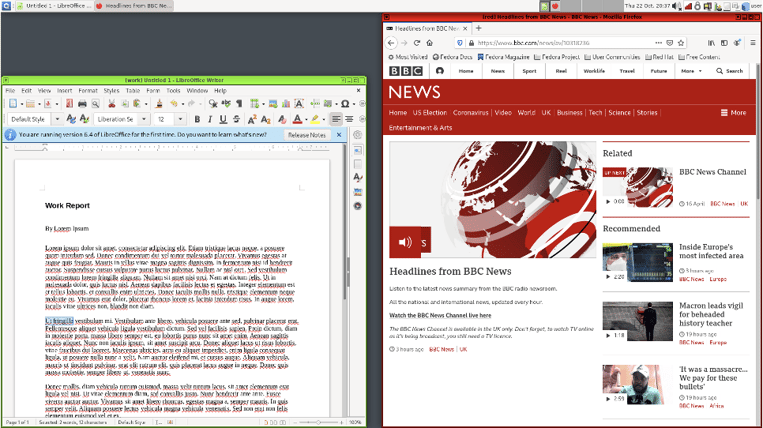Open the Format menu in Writer
The width and height of the screenshot is (763, 428).
pyautogui.click(x=88, y=90)
